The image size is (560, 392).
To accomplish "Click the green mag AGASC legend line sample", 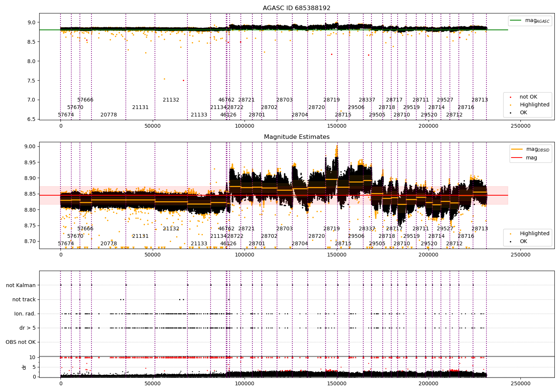I will coord(516,20).
